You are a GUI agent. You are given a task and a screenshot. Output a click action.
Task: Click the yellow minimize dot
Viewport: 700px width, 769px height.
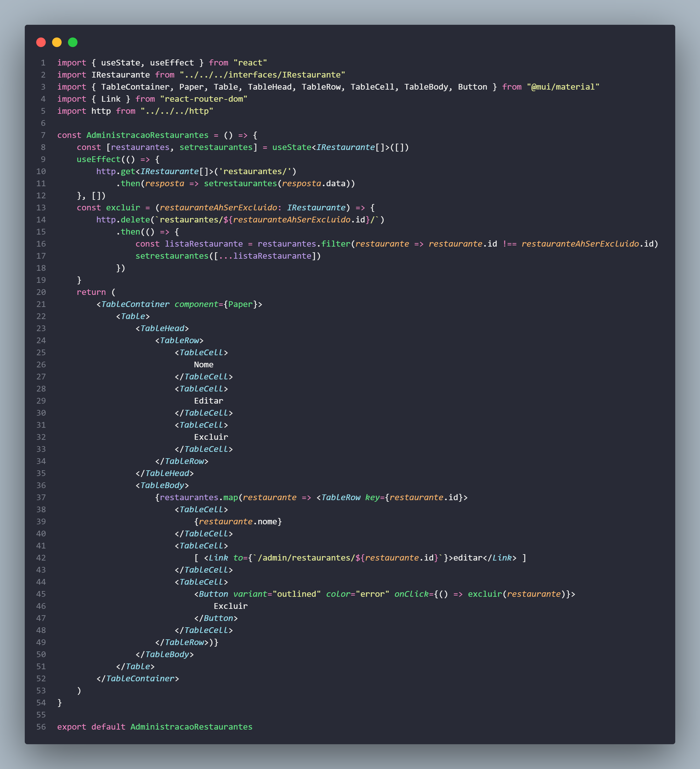point(57,42)
